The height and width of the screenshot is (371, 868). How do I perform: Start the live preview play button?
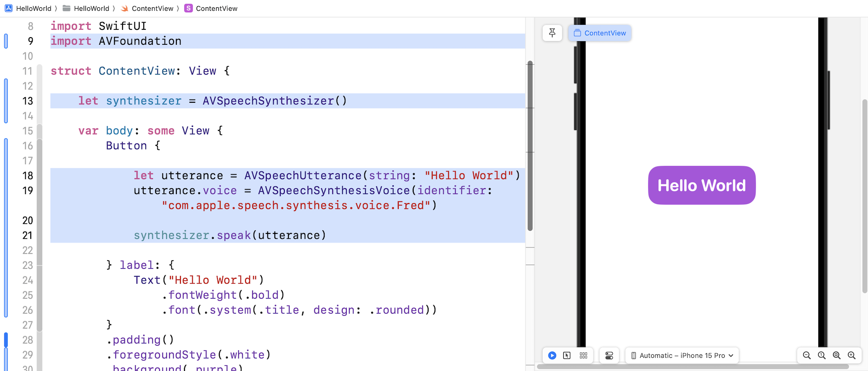[x=552, y=356]
